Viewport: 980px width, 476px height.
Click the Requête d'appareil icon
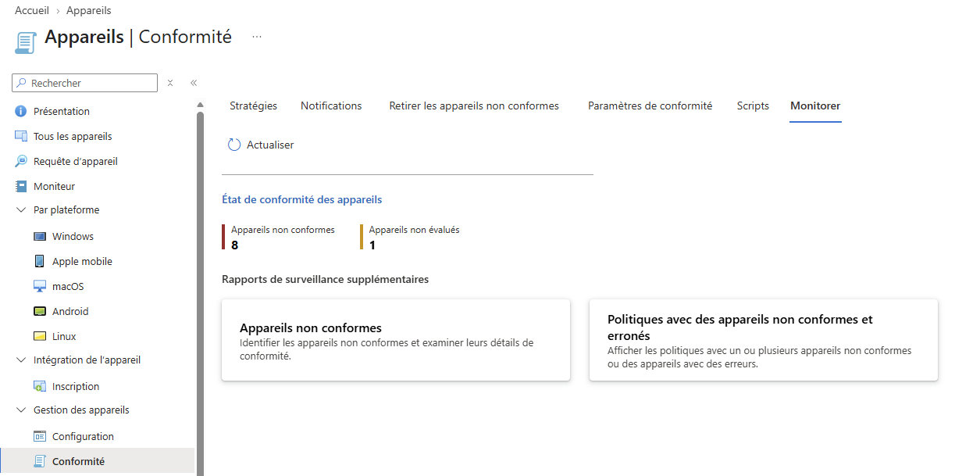pyautogui.click(x=21, y=161)
